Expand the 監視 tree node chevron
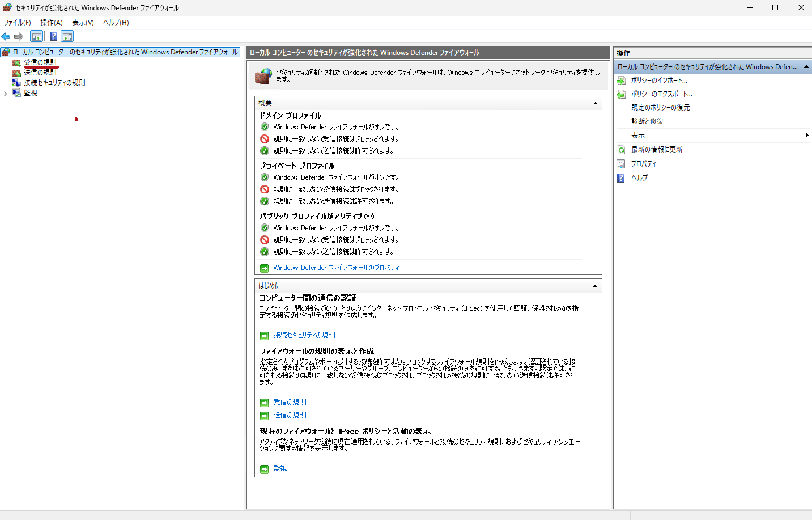This screenshot has width=812, height=520. point(6,94)
